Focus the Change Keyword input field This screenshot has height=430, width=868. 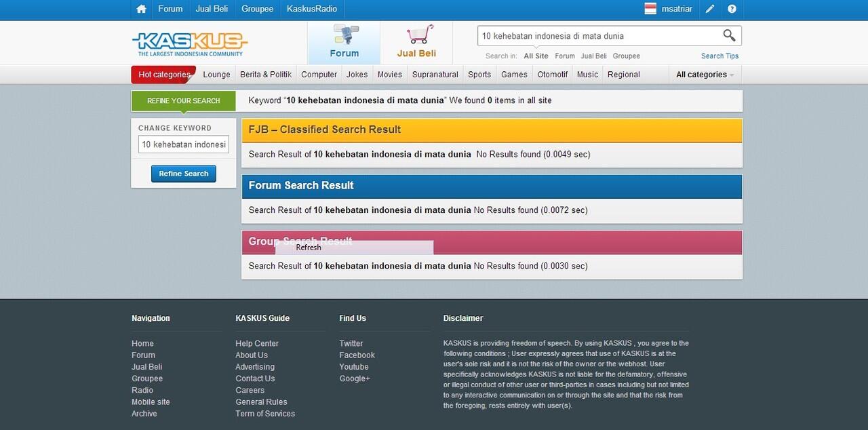coord(184,144)
